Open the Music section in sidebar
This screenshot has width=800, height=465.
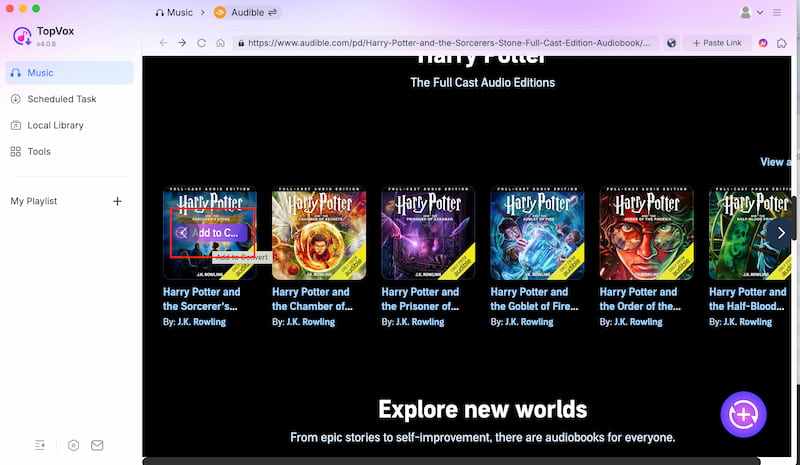click(x=69, y=72)
